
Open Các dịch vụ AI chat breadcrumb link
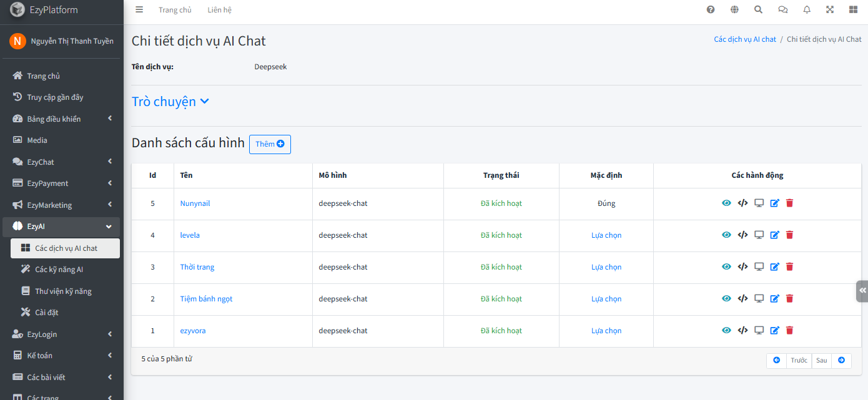pos(745,39)
